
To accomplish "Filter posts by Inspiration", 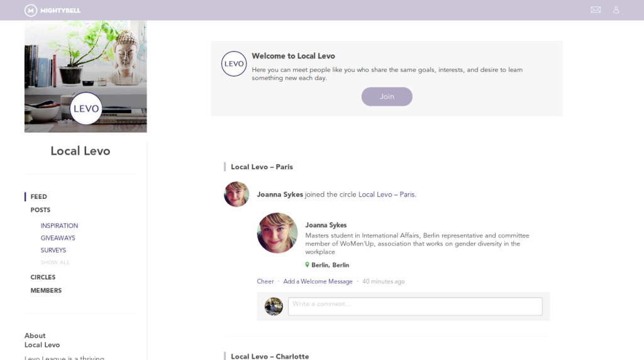I will [x=59, y=225].
